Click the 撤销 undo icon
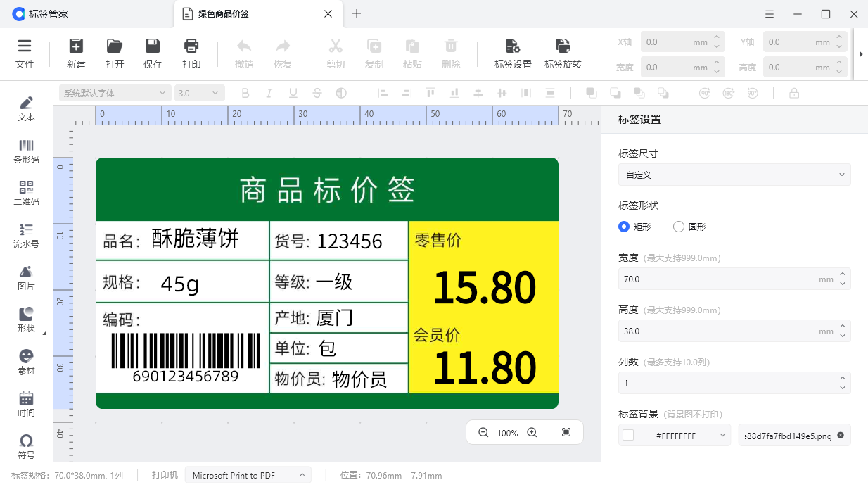868x487 pixels. (243, 51)
